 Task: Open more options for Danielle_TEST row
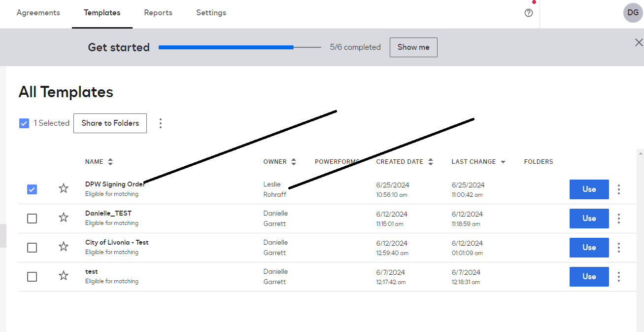tap(619, 219)
